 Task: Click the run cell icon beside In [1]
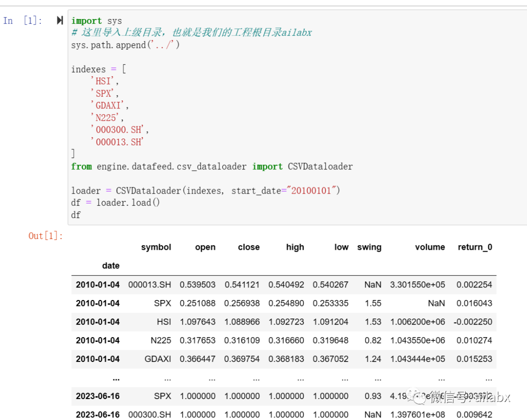click(x=60, y=20)
